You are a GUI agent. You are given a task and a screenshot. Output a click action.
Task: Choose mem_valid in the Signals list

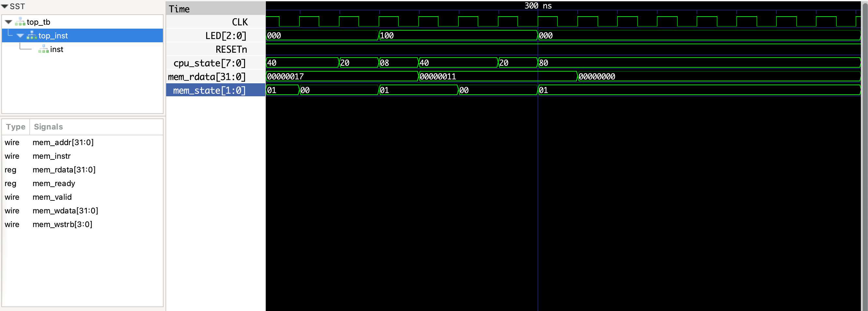tap(52, 197)
